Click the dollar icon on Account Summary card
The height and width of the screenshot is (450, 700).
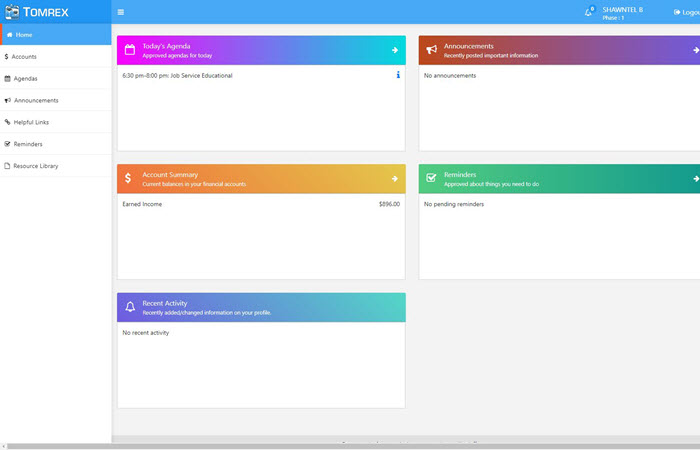pyautogui.click(x=128, y=178)
